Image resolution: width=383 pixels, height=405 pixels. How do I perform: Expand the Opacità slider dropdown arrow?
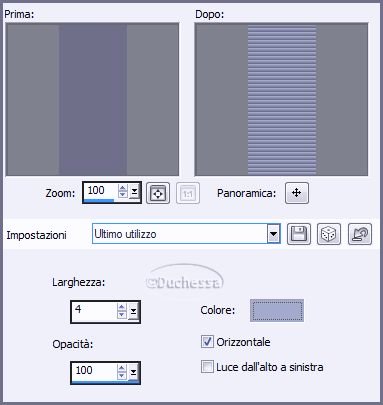point(133,372)
